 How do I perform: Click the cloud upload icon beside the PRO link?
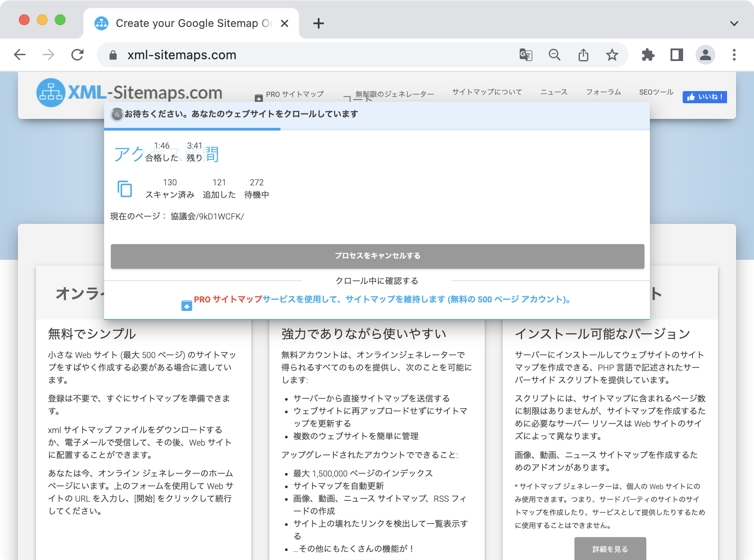pyautogui.click(x=187, y=306)
